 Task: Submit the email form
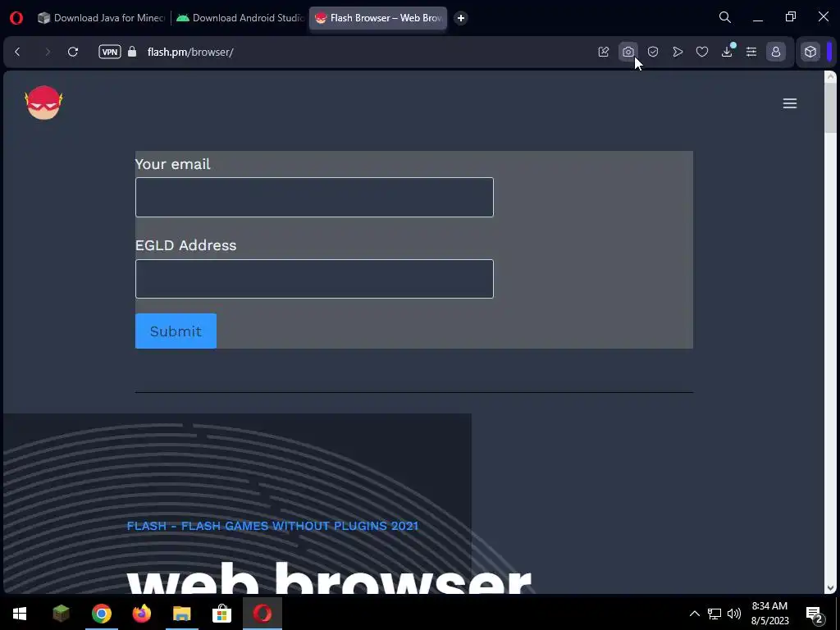coord(176,331)
